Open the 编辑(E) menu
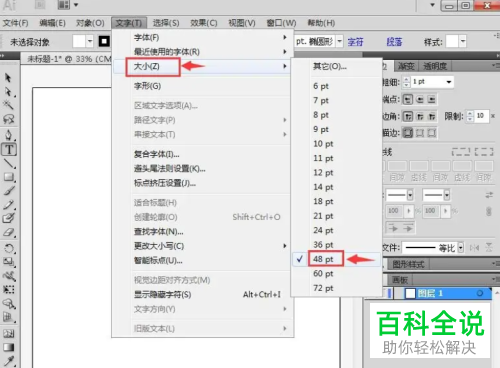Image resolution: width=500 pixels, height=368 pixels. coord(52,23)
